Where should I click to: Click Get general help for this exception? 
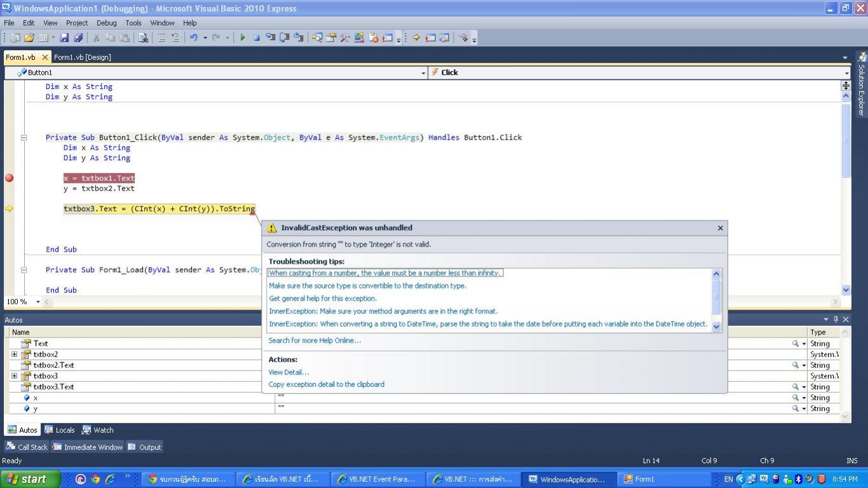click(323, 299)
